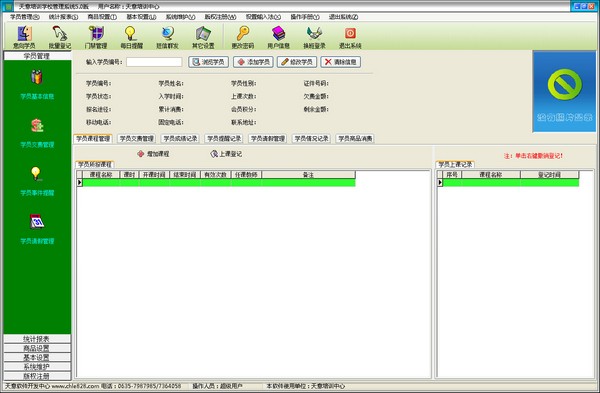The width and height of the screenshot is (600, 393).
Task: Open 用户信息 books icon
Action: (x=278, y=37)
